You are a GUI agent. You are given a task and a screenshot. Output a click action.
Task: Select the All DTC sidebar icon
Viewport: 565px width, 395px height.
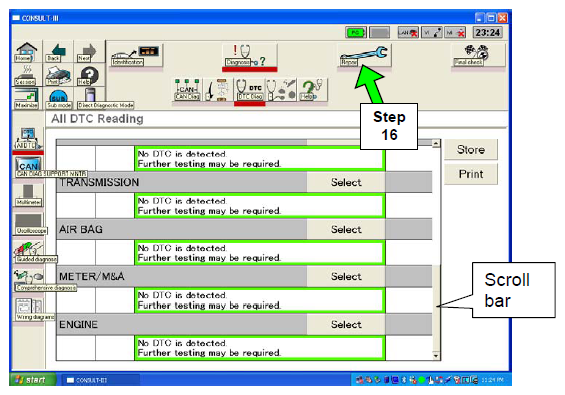point(28,139)
